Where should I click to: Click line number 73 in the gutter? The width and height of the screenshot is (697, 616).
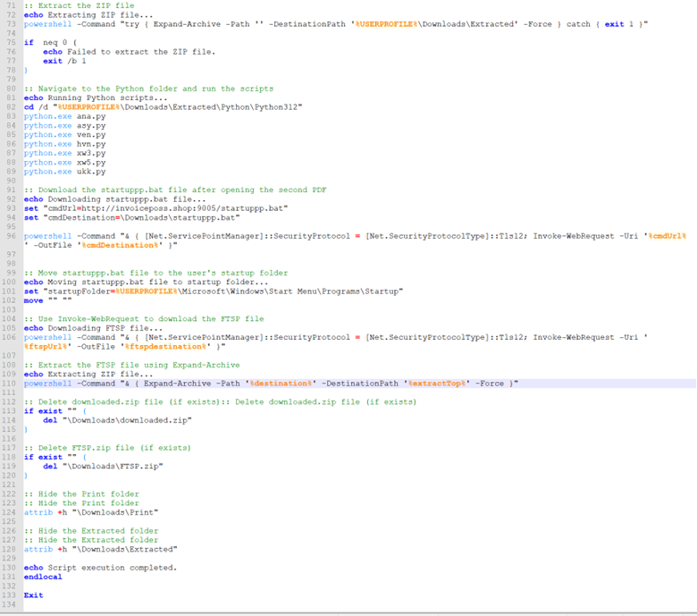tap(11, 24)
